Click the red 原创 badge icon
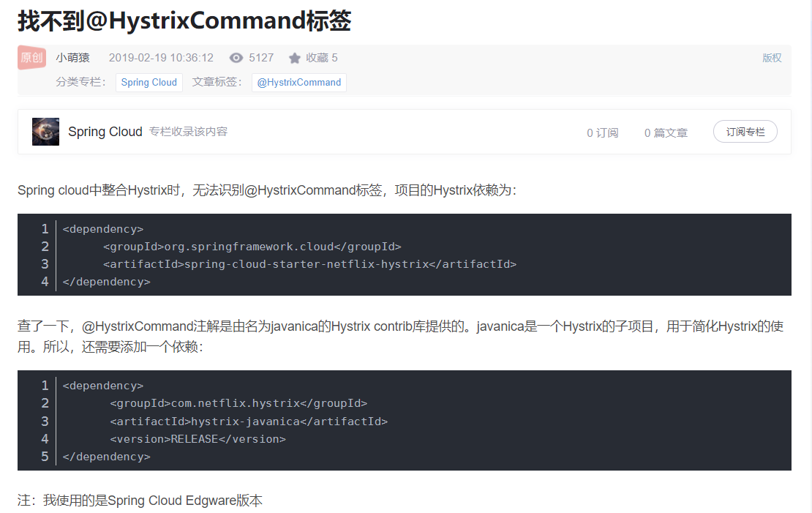812x513 pixels. click(x=31, y=58)
